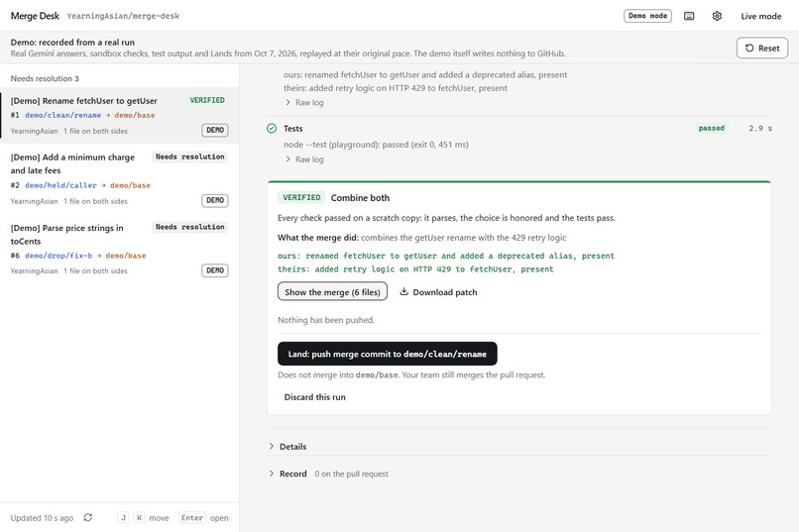
Task: Click the passed status on the Tests row
Action: 712,128
